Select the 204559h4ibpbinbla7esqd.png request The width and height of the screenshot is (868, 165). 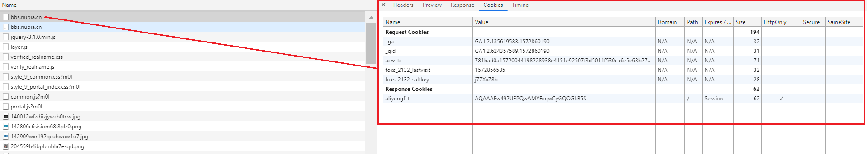point(183,146)
